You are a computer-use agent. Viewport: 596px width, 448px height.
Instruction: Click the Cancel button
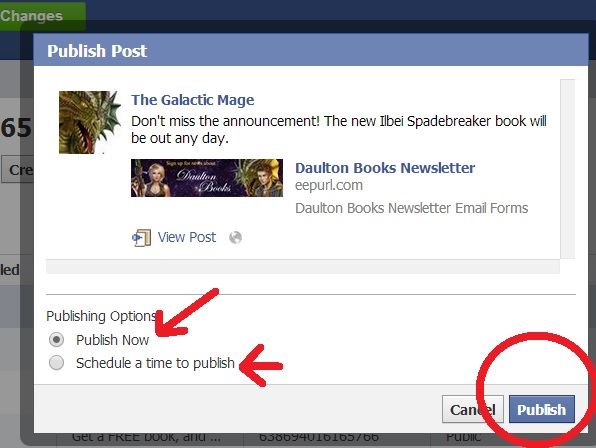point(473,409)
